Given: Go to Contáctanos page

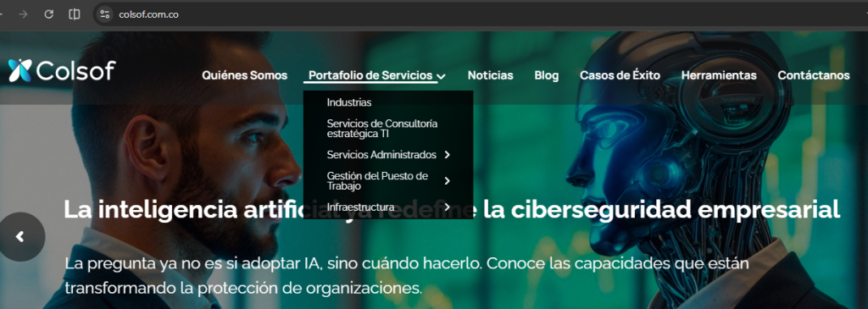Looking at the screenshot, I should pyautogui.click(x=814, y=75).
